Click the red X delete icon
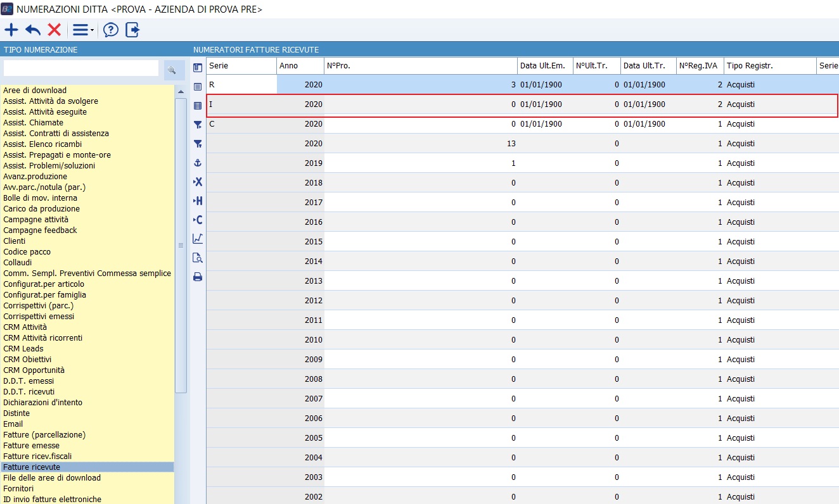The image size is (839, 504). pyautogui.click(x=54, y=30)
